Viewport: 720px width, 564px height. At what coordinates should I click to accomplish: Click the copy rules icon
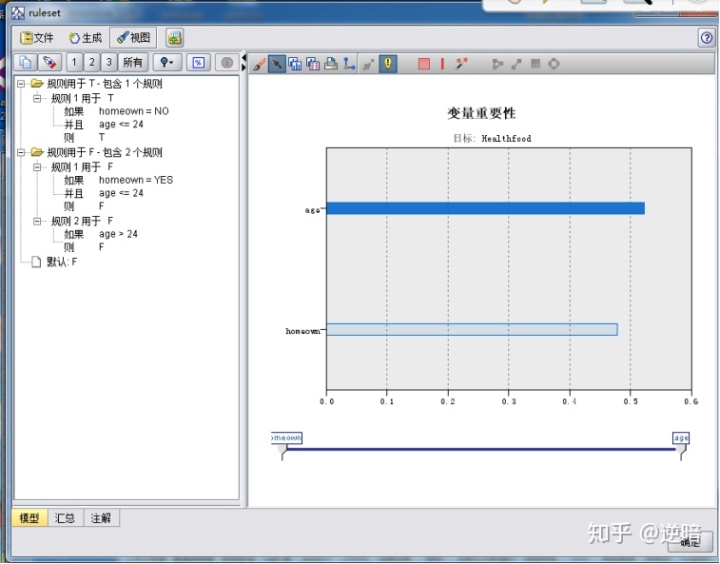point(25,62)
